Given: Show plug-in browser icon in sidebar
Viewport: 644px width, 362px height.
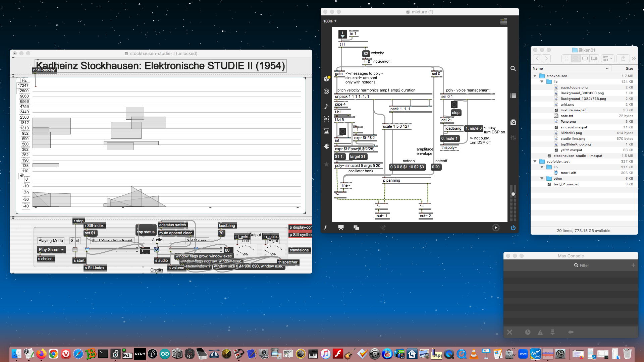Looking at the screenshot, I should tap(326, 146).
